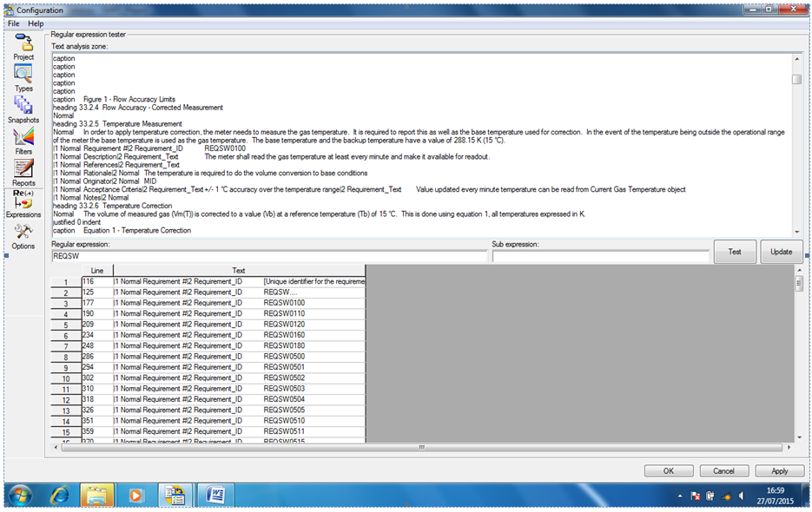Select the result row with REQSW0511

pos(208,432)
